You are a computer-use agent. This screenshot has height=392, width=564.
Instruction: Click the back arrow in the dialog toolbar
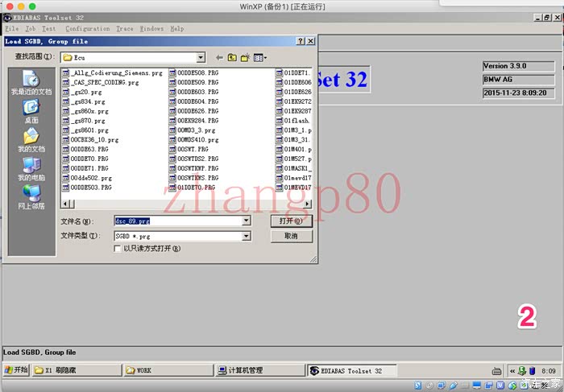tap(219, 57)
